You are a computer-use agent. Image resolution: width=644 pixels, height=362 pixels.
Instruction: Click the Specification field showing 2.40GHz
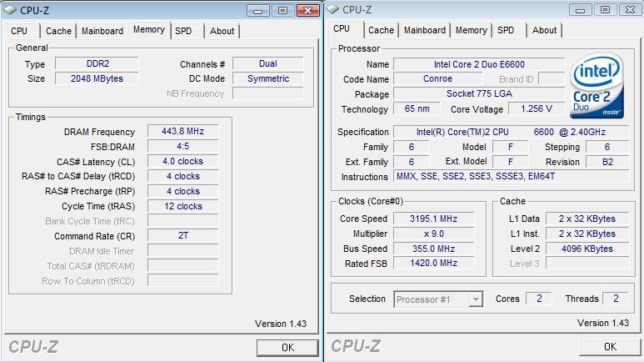pyautogui.click(x=511, y=132)
